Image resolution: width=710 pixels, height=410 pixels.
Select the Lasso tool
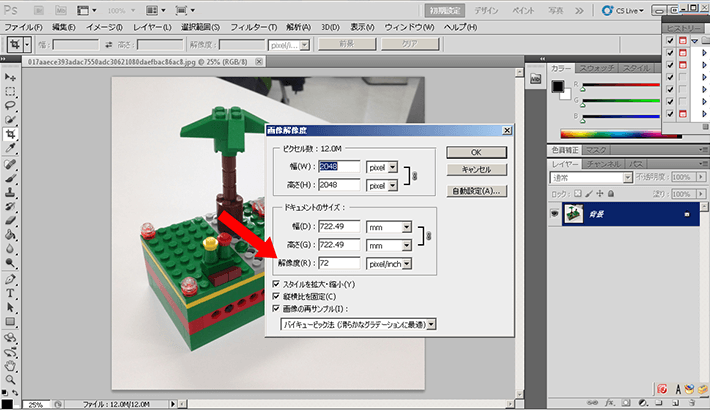point(10,104)
